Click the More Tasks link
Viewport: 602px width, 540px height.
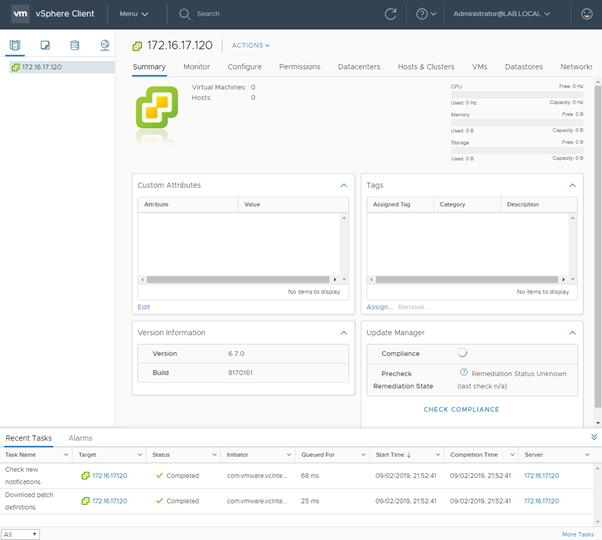pyautogui.click(x=577, y=534)
